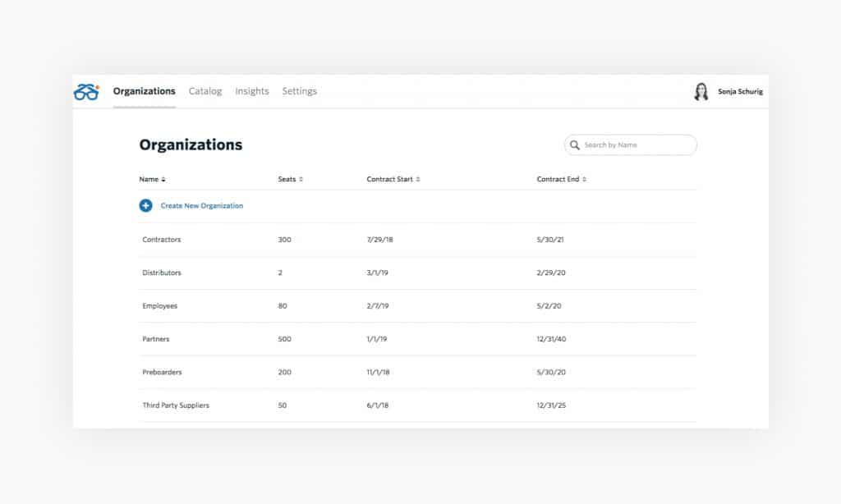The width and height of the screenshot is (841, 504).
Task: Click contract start date 2/7/19
Action: [378, 306]
